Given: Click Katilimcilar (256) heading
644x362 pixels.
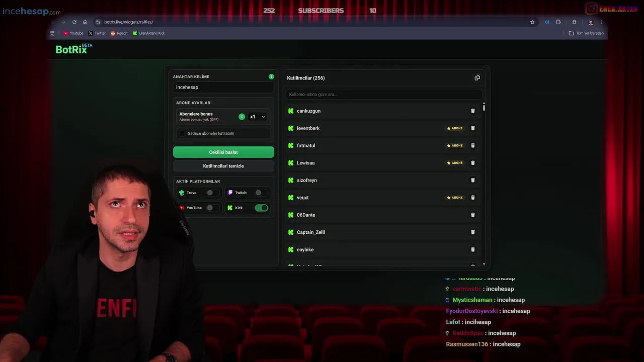Looking at the screenshot, I should click(x=306, y=78).
